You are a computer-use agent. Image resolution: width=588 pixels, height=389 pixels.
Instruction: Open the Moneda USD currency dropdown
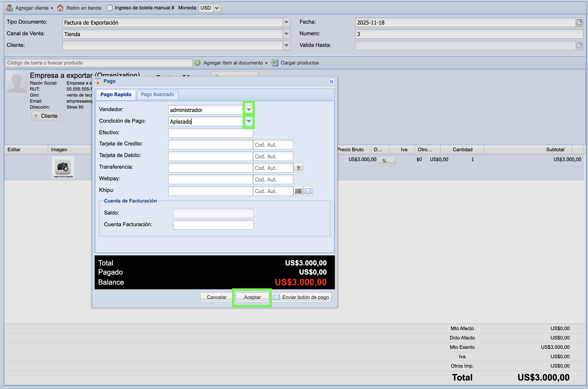[x=217, y=8]
